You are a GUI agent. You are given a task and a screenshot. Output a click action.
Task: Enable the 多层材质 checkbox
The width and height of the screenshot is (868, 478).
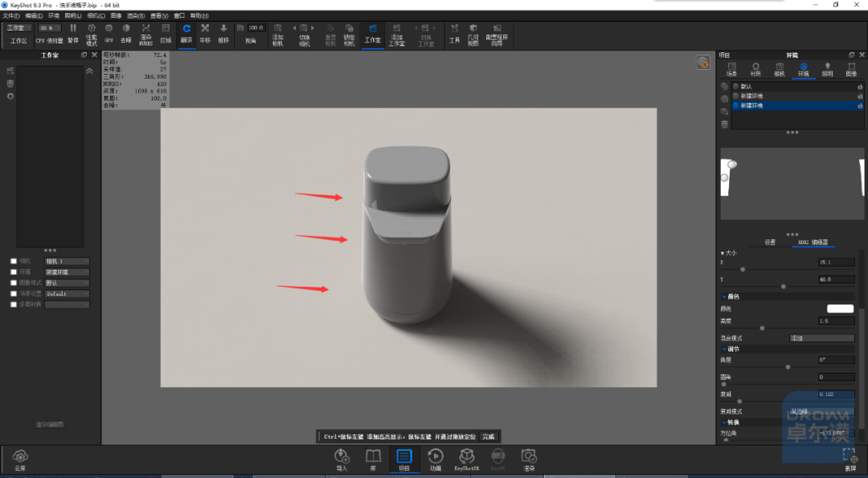[14, 304]
